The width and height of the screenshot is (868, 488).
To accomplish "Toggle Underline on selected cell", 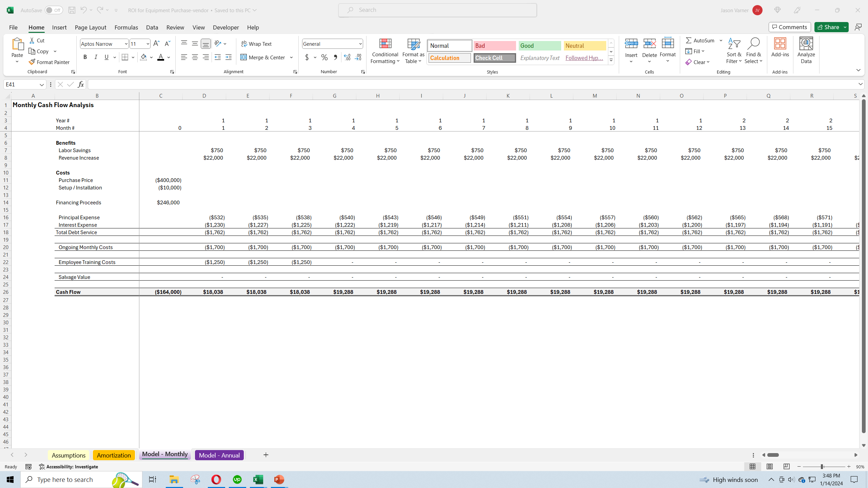I will pyautogui.click(x=106, y=57).
